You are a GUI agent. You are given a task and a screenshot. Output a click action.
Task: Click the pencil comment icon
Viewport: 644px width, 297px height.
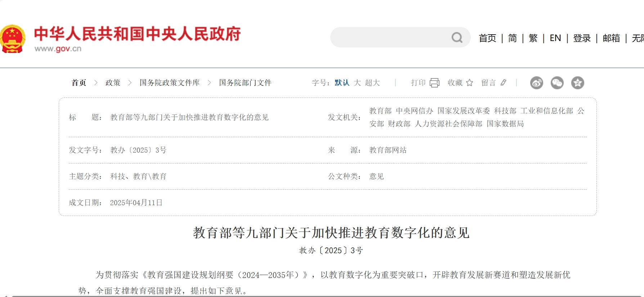point(503,83)
